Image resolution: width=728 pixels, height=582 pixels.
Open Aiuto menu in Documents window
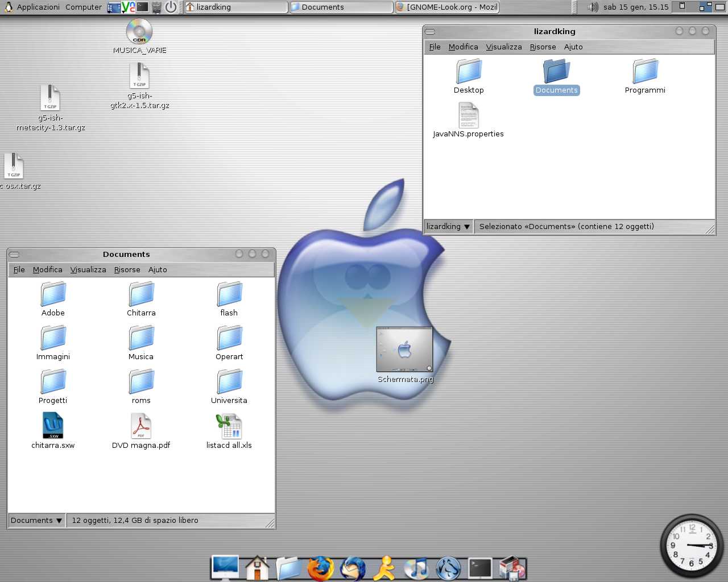point(158,269)
